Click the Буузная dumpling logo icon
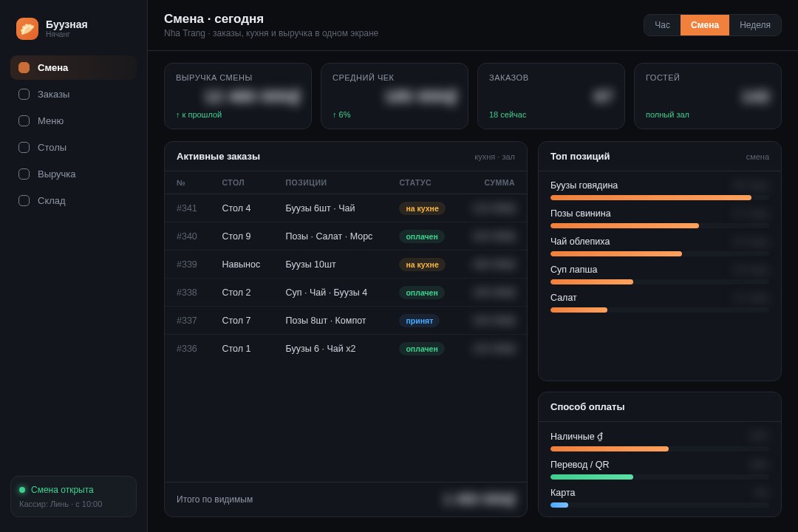The height and width of the screenshot is (532, 798). click(27, 29)
